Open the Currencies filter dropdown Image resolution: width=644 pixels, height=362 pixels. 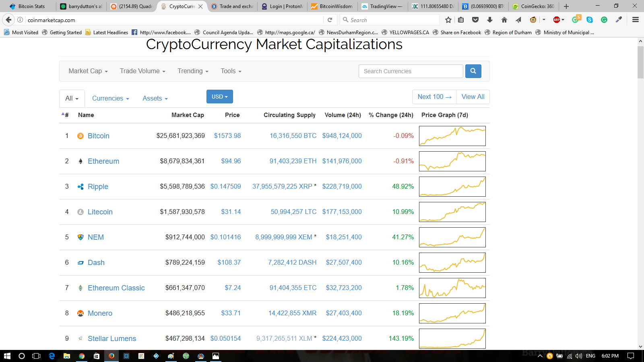pos(111,99)
